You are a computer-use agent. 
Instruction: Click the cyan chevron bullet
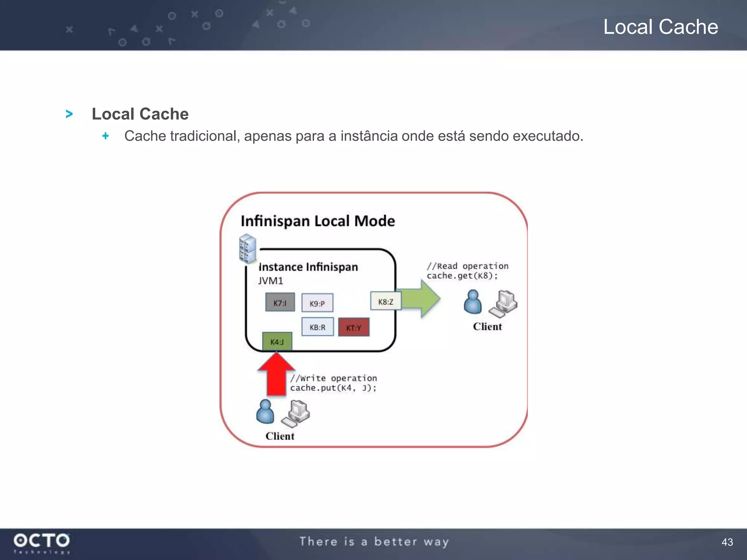69,114
